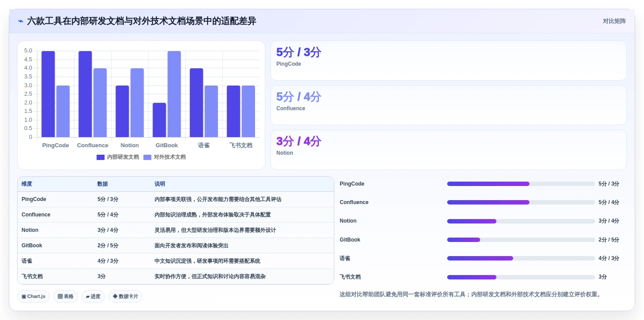Click the 进度 tag

93,297
